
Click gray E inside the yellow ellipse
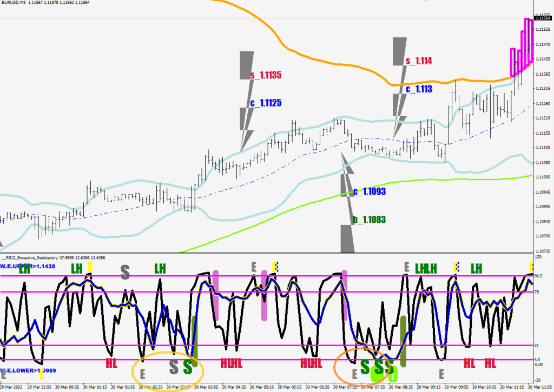tap(143, 373)
